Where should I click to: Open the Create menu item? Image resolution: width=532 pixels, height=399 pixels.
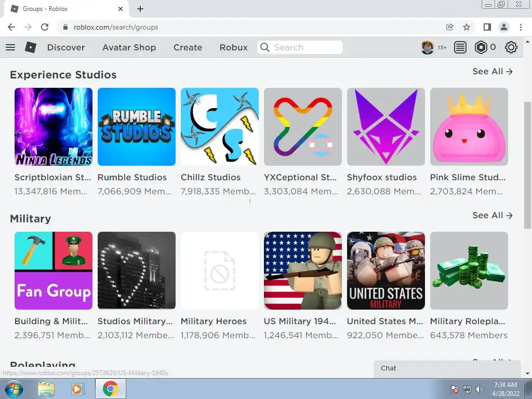pos(188,47)
